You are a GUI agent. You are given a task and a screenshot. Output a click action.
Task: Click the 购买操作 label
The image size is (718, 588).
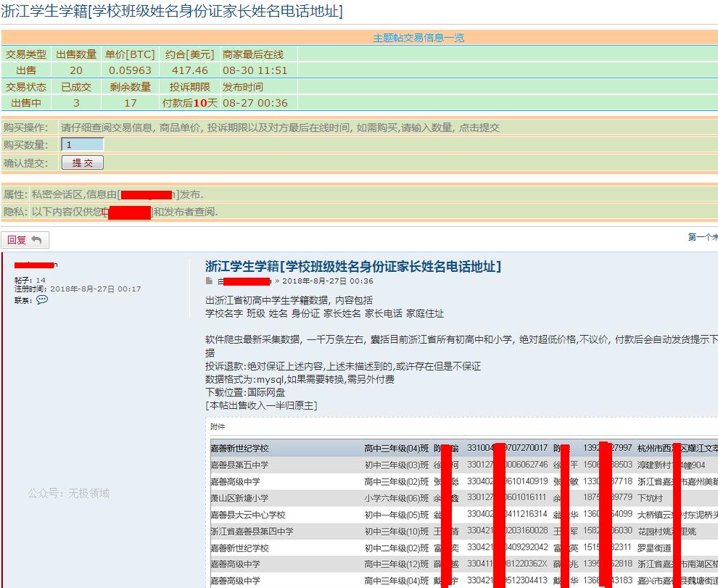click(x=25, y=128)
